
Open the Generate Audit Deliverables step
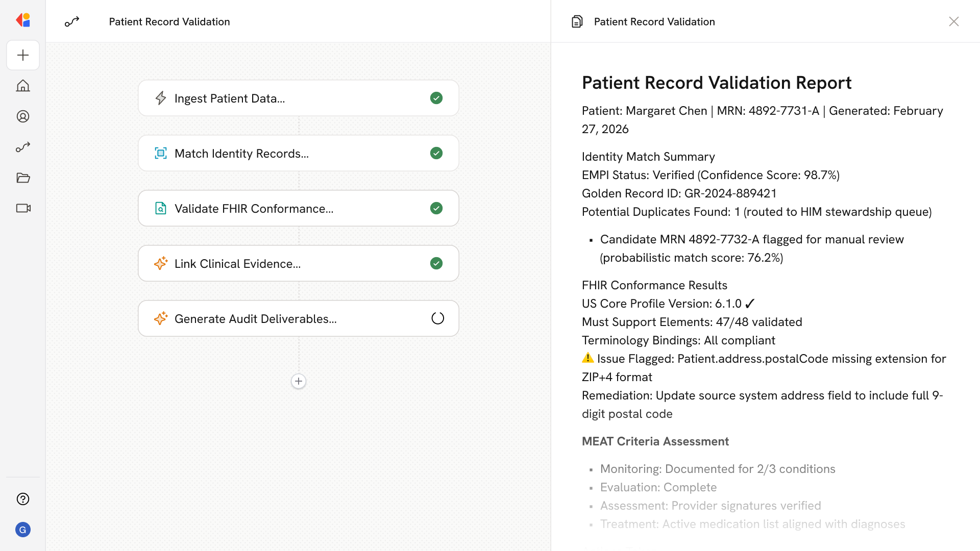point(298,318)
